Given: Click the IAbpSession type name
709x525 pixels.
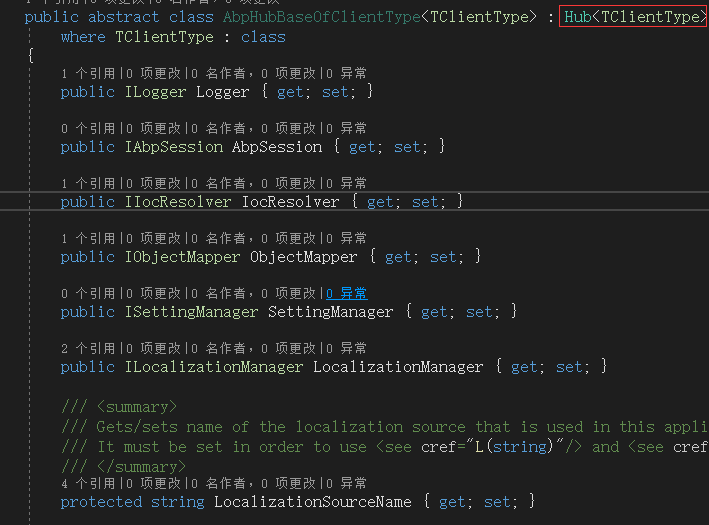Looking at the screenshot, I should point(174,147).
